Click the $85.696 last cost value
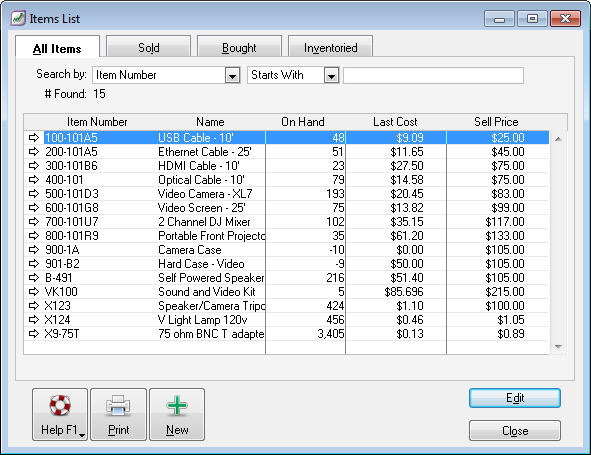This screenshot has height=455, width=591. click(404, 291)
